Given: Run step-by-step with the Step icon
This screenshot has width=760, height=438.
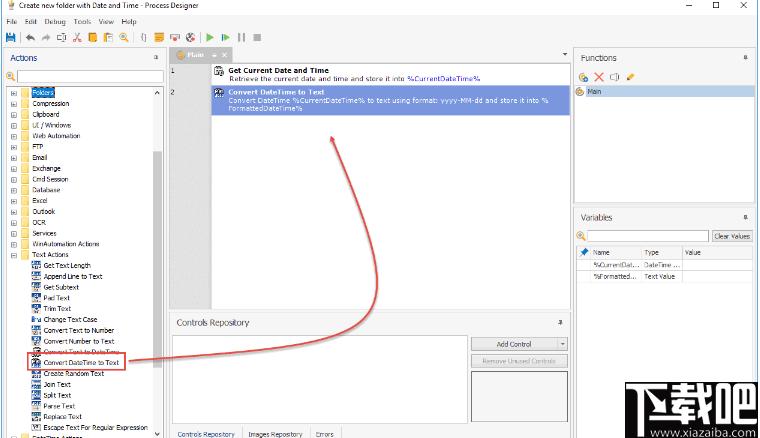Looking at the screenshot, I should (x=225, y=37).
